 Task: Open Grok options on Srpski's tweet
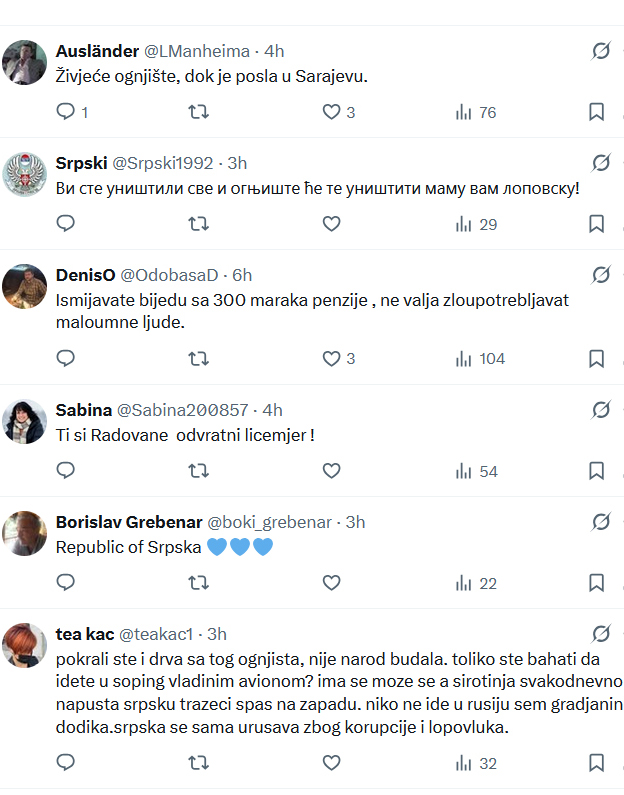(601, 163)
